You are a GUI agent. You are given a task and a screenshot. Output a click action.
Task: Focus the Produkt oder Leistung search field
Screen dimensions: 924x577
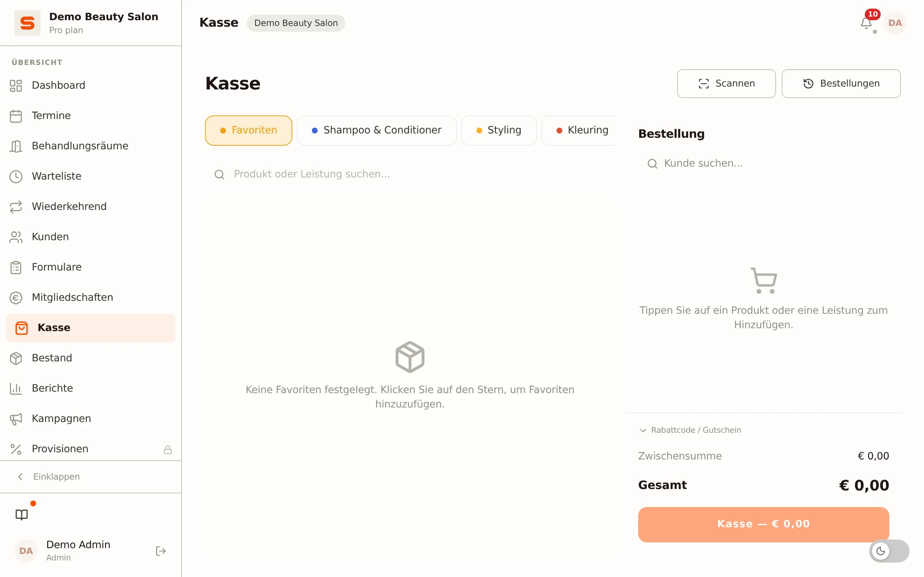pos(410,174)
